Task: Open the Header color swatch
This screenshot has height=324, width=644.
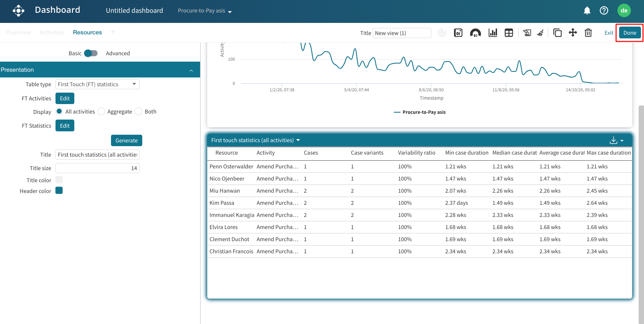Action: pos(59,191)
